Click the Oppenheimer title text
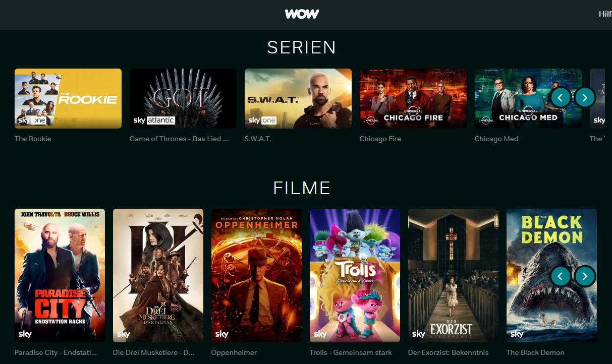 click(234, 352)
